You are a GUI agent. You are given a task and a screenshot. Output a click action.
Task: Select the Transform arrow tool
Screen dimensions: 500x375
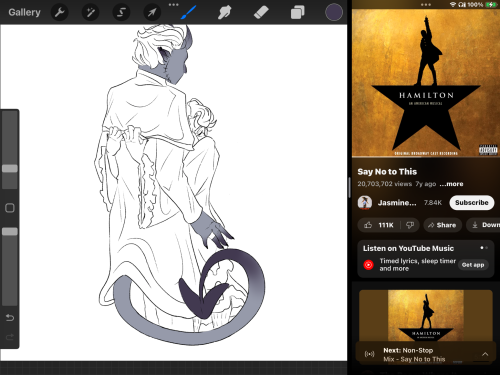[x=152, y=12]
